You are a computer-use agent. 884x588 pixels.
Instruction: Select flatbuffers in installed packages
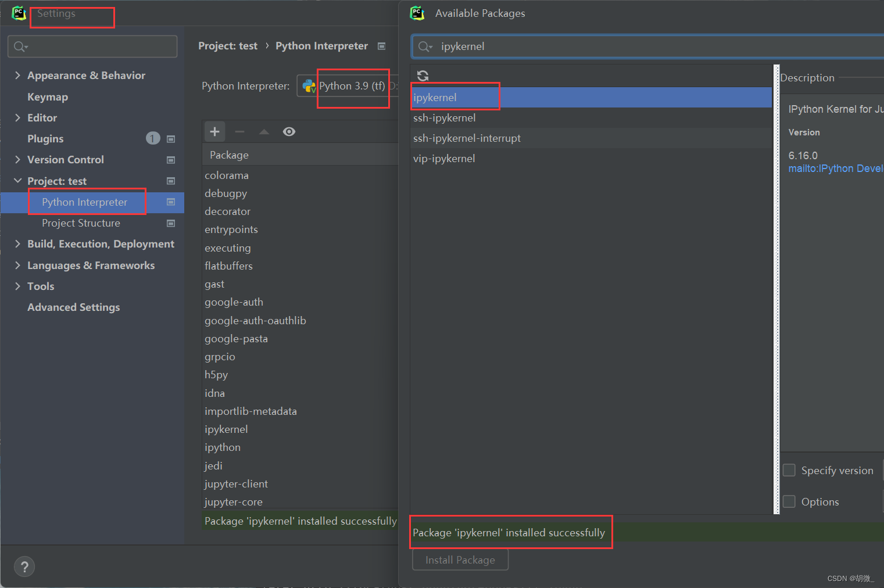click(x=300, y=266)
